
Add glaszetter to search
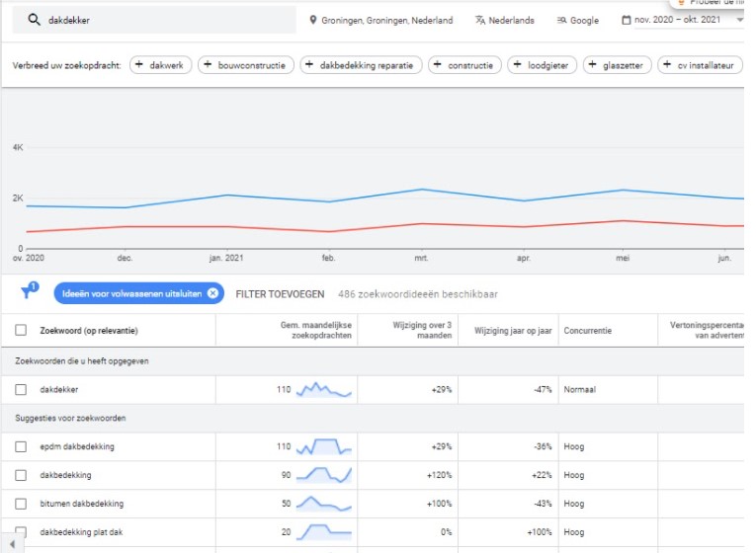pyautogui.click(x=618, y=65)
